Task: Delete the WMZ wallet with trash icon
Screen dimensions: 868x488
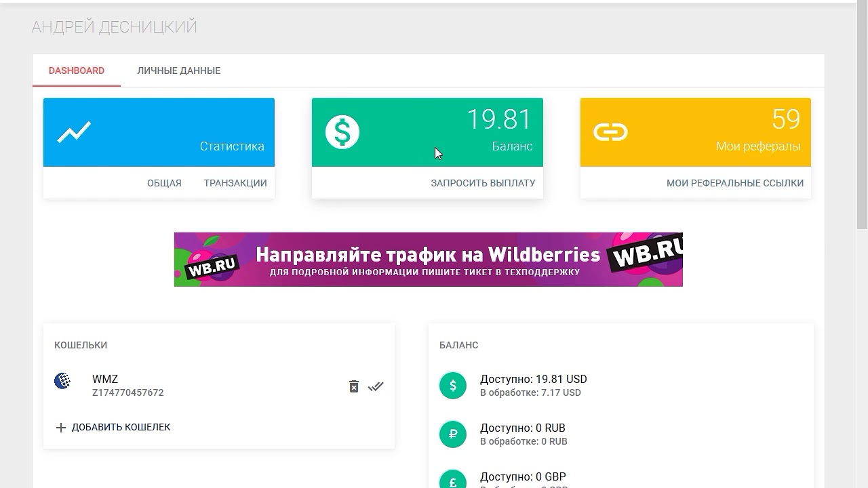Action: (353, 386)
